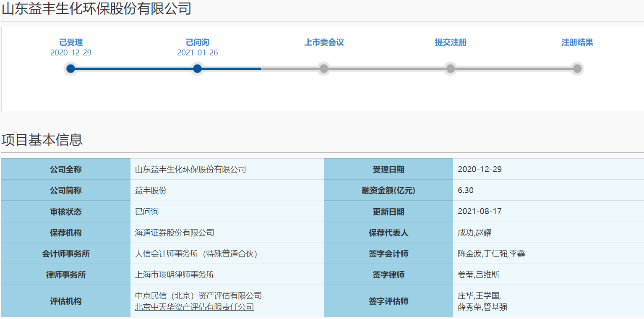Open the 大信会计师事务所 link
The width and height of the screenshot is (644, 319).
point(198,254)
